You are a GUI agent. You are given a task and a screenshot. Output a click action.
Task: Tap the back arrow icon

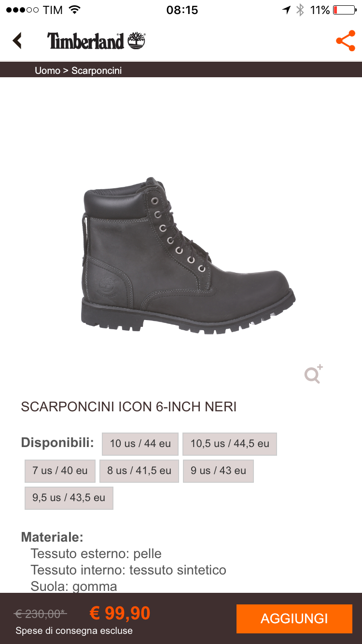pos(17,41)
